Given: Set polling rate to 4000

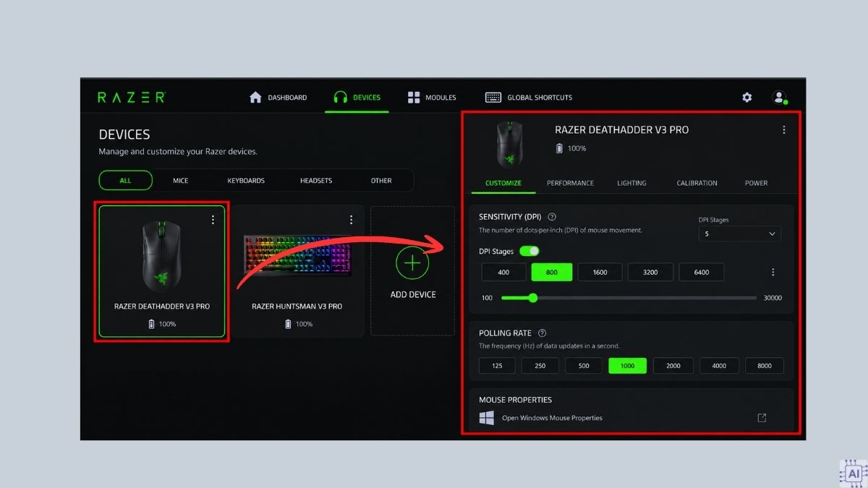Looking at the screenshot, I should [x=719, y=366].
